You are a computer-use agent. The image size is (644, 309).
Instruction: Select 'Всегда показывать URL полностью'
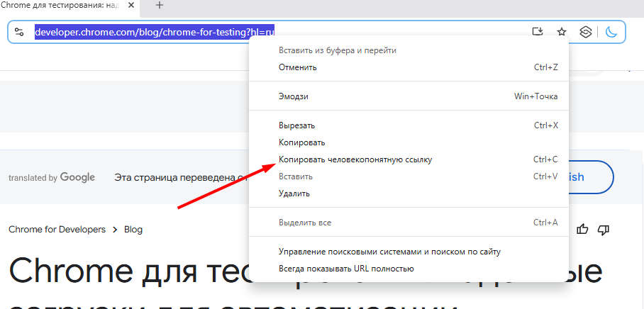pyautogui.click(x=409, y=269)
